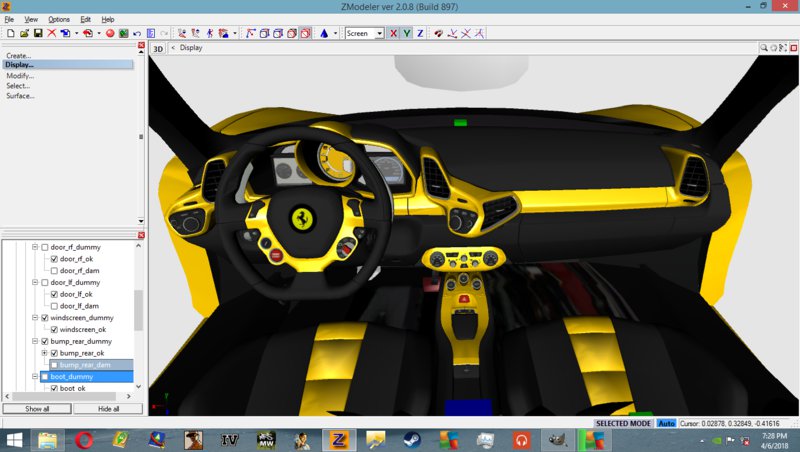Collapse the boot_dummy tree node
This screenshot has width=800, height=452.
click(35, 376)
